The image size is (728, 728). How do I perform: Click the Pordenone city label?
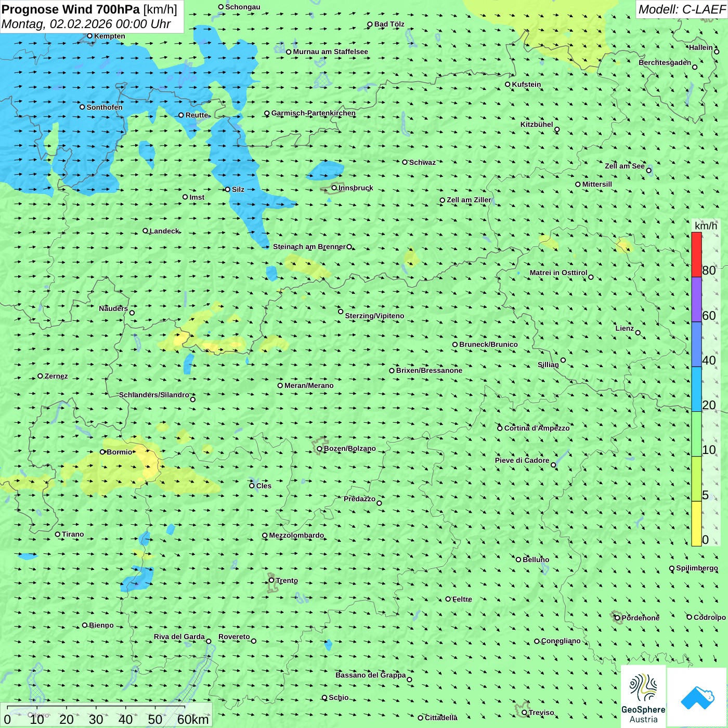(x=641, y=618)
